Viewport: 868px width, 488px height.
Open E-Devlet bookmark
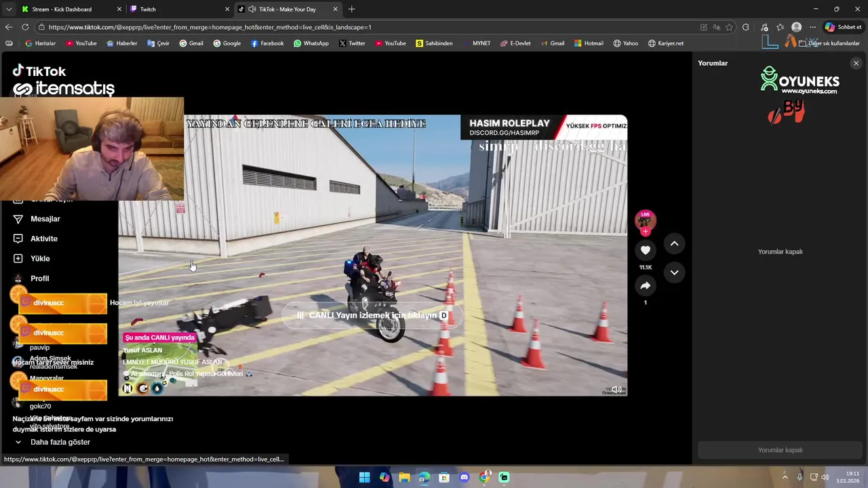515,43
